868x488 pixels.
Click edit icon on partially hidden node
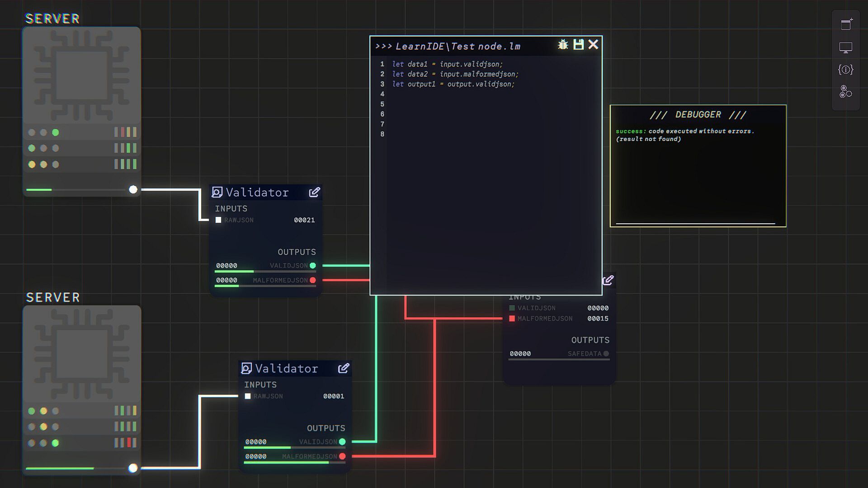tap(608, 281)
